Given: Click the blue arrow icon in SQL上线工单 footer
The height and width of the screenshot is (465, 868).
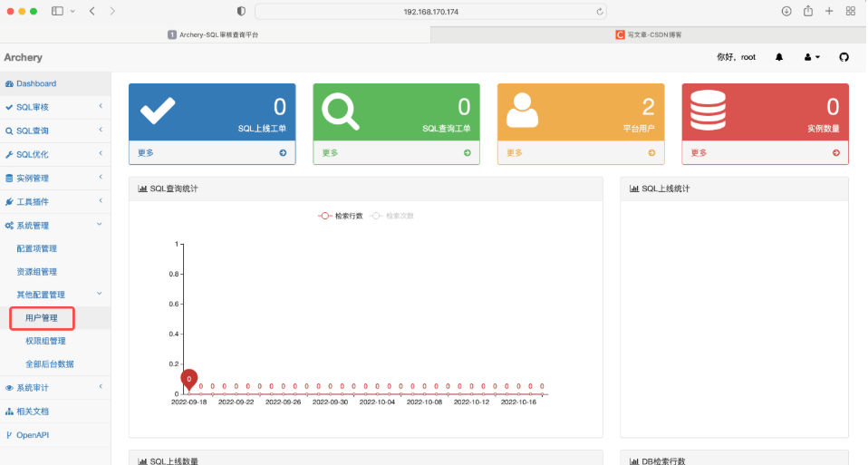Looking at the screenshot, I should [283, 153].
